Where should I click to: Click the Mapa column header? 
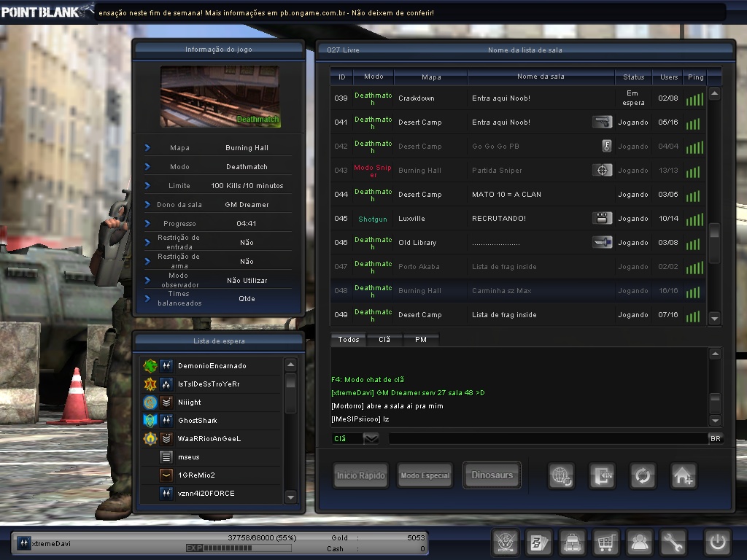(431, 77)
